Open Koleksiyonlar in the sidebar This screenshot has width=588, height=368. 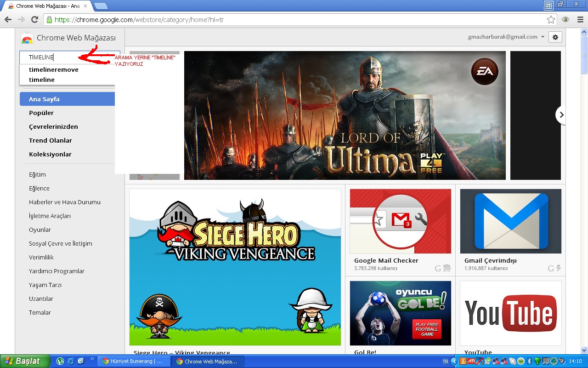coord(50,154)
